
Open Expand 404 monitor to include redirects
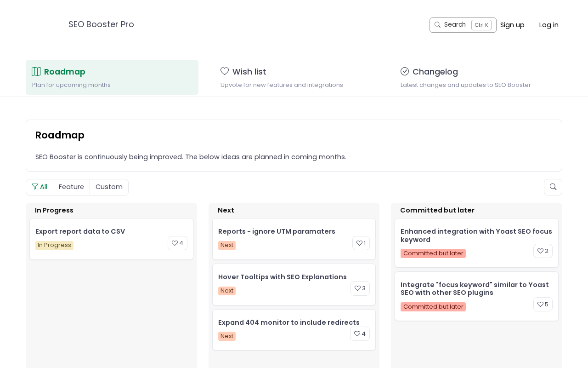pyautogui.click(x=288, y=322)
